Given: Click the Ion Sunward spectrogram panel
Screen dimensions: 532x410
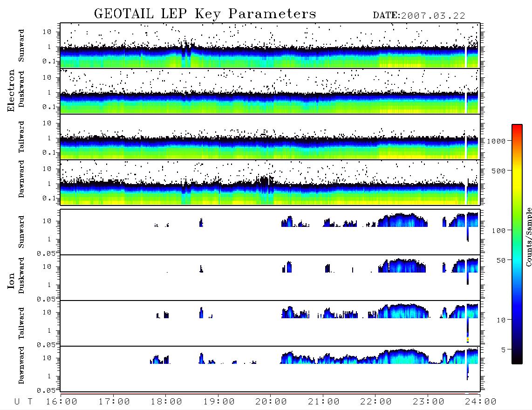Looking at the screenshot, I should [270, 232].
